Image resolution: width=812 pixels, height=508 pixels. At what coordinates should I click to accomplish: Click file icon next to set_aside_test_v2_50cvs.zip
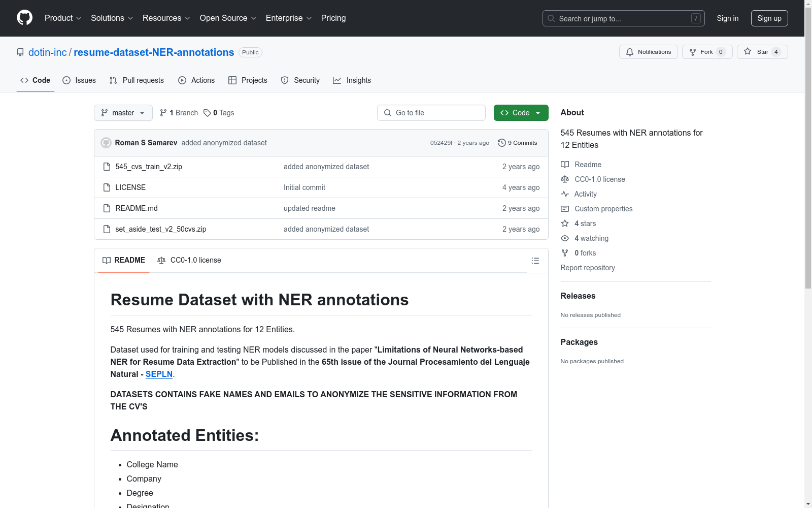click(107, 229)
